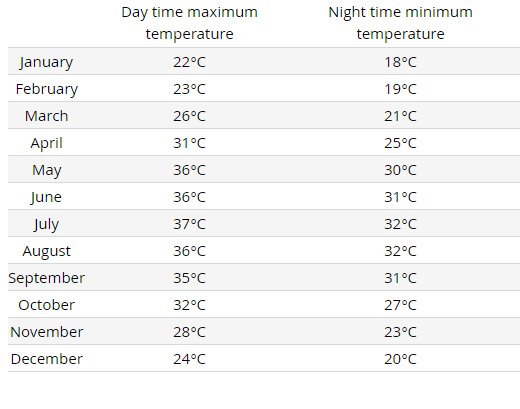Click the June month cell
Image resolution: width=520 pixels, height=409 pixels.
(x=46, y=197)
